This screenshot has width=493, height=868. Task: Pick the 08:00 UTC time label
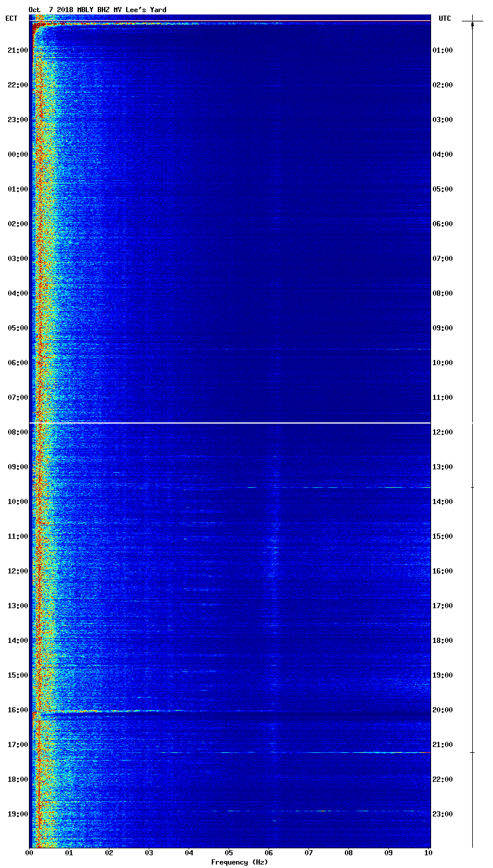[x=443, y=293]
